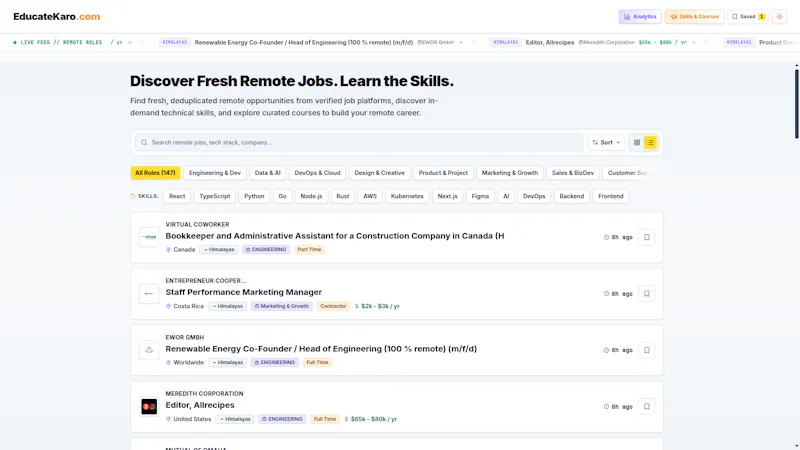Click the page vertical scrollbar

coord(796,104)
